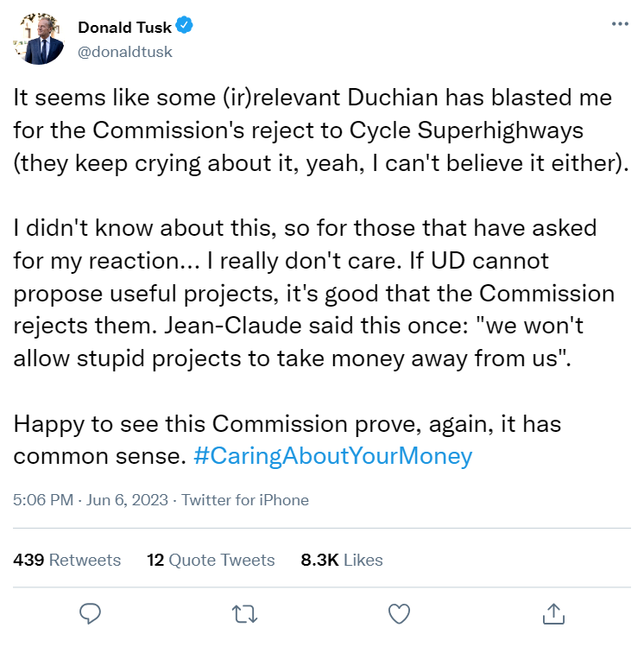Viewport: 644px width, 653px height.
Task: Click the blue verified badge
Action: (186, 27)
